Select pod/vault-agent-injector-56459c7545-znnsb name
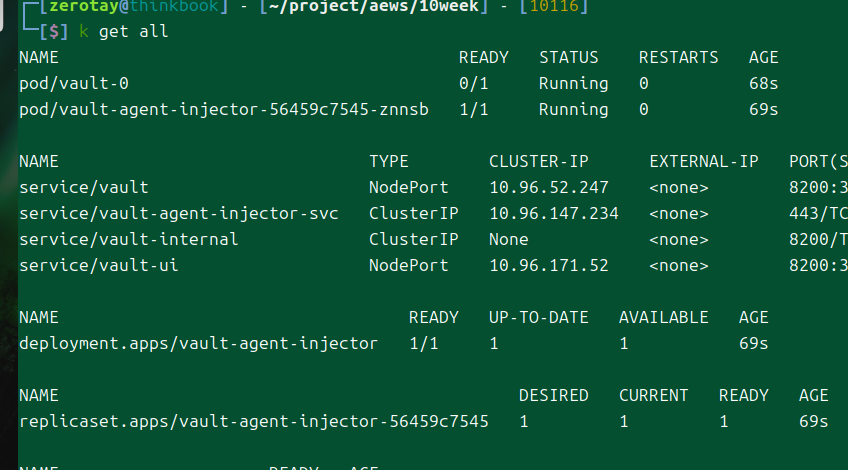Image resolution: width=848 pixels, height=470 pixels. (x=224, y=109)
